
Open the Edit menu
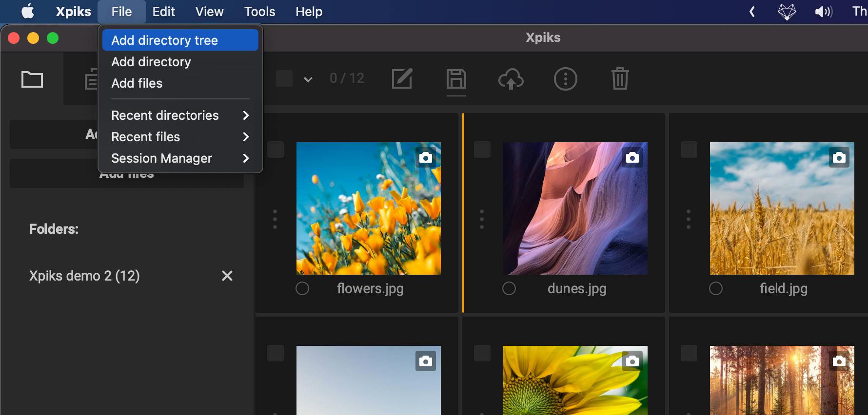164,12
